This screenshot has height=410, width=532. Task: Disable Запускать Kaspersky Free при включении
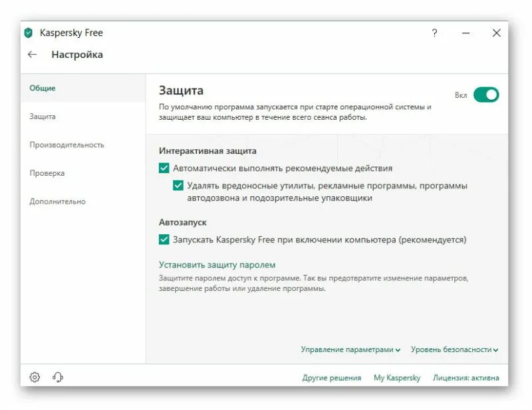click(164, 240)
